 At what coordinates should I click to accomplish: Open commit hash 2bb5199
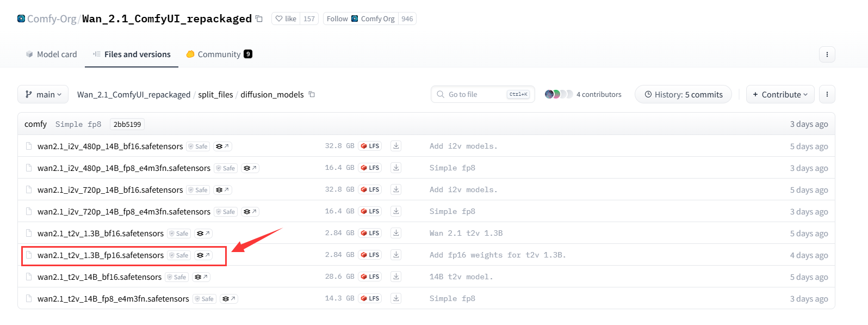pyautogui.click(x=127, y=124)
